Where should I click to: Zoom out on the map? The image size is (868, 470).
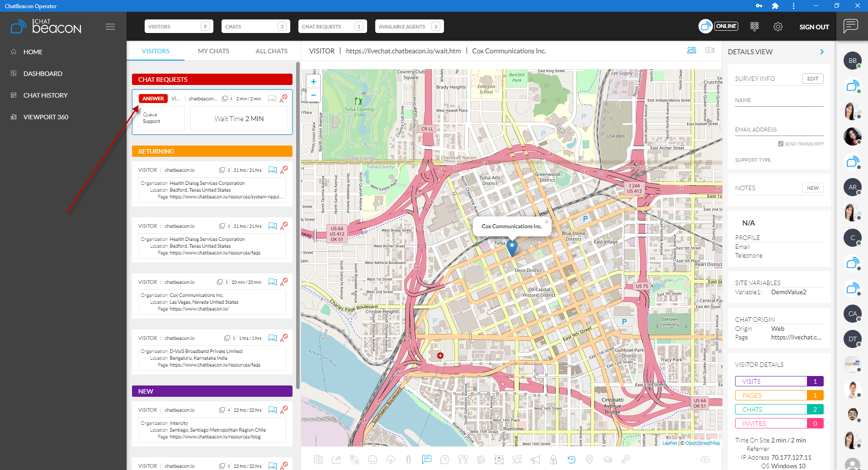click(313, 95)
